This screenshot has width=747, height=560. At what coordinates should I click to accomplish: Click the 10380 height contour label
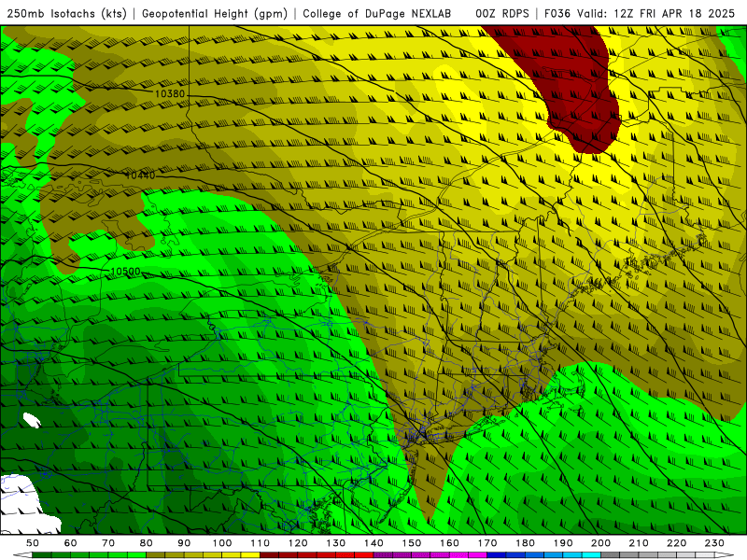click(x=170, y=94)
